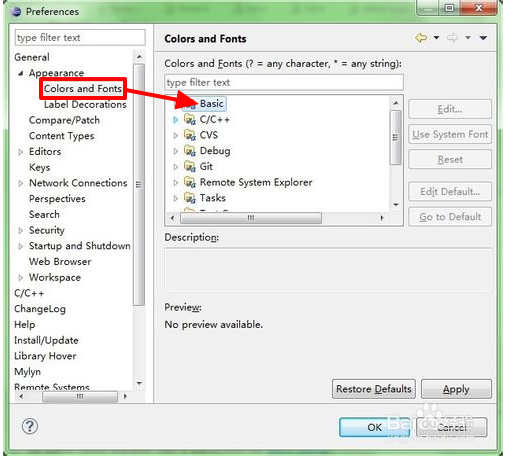Click the font list vertical scrollbar thumb

pos(396,138)
